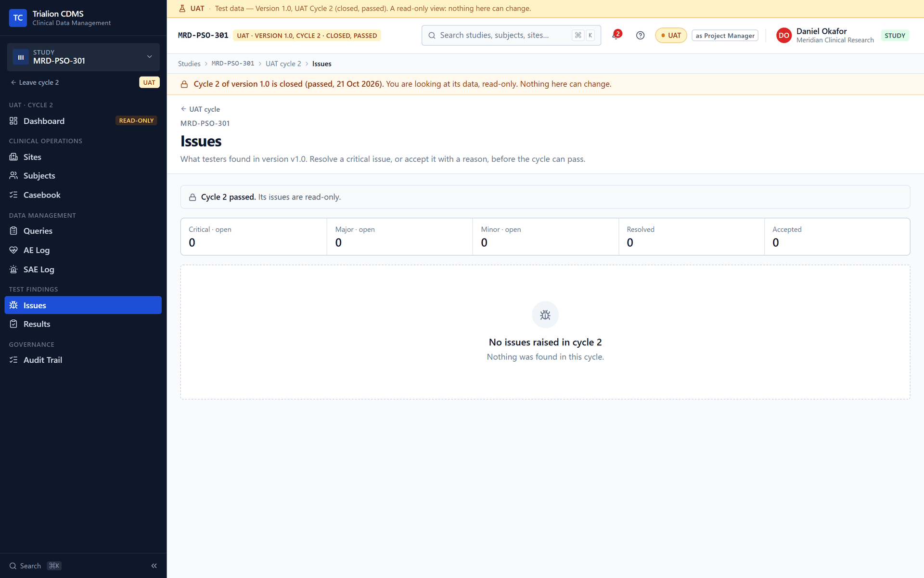This screenshot has width=924, height=578.
Task: Click the Resolved count card
Action: click(692, 236)
